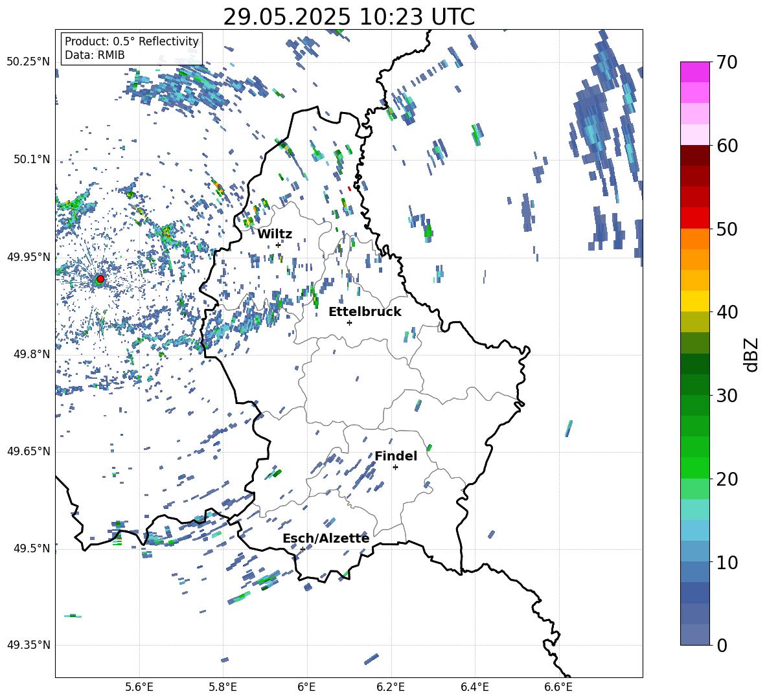Click the colorbar tick label 60
The width and height of the screenshot is (767, 700).
click(x=727, y=146)
